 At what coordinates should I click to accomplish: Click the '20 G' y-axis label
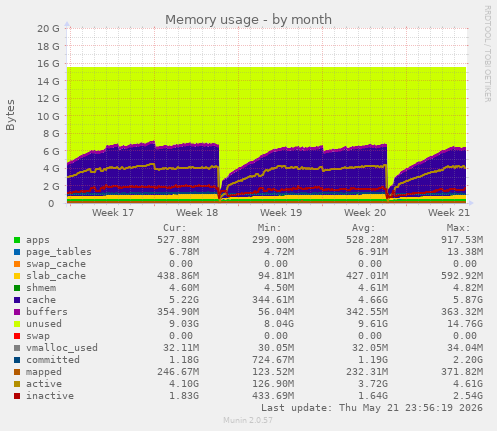click(48, 29)
